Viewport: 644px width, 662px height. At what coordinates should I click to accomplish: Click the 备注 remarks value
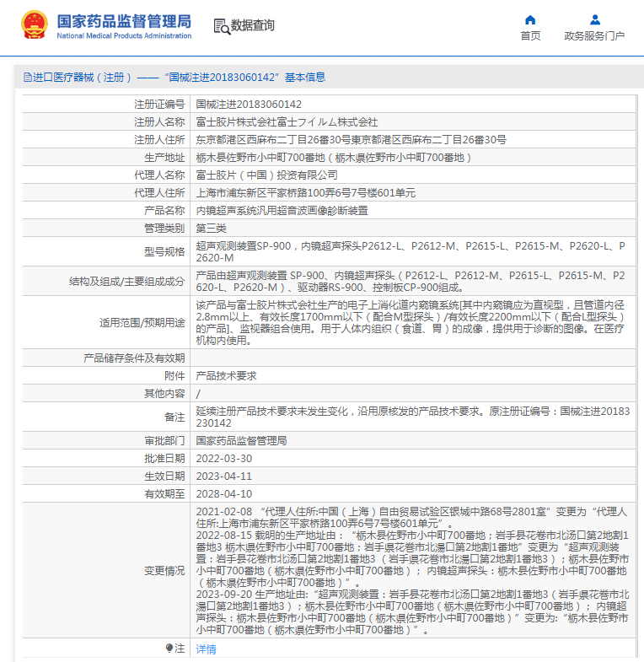[413, 417]
